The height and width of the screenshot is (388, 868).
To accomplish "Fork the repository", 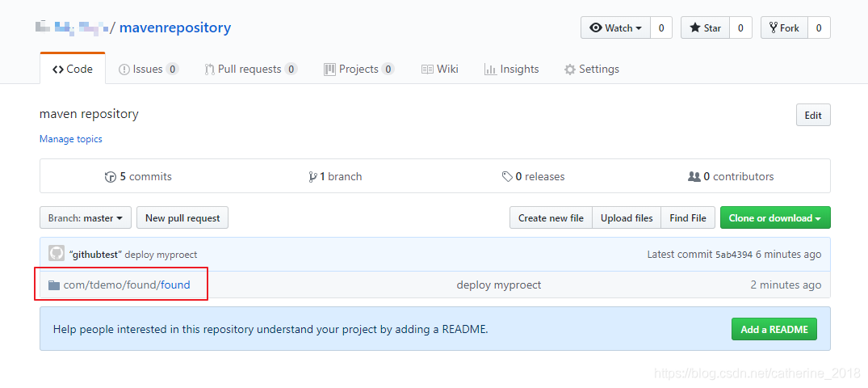I will pos(784,27).
